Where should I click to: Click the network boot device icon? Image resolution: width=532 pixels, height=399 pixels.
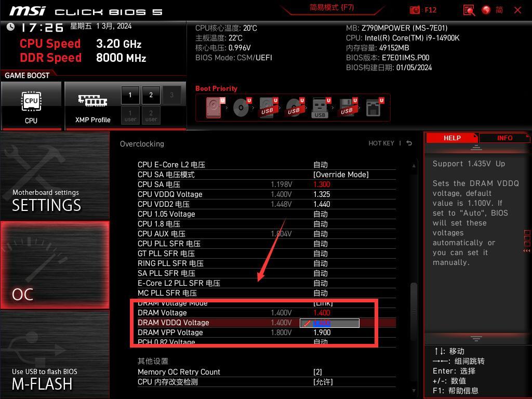(x=374, y=108)
